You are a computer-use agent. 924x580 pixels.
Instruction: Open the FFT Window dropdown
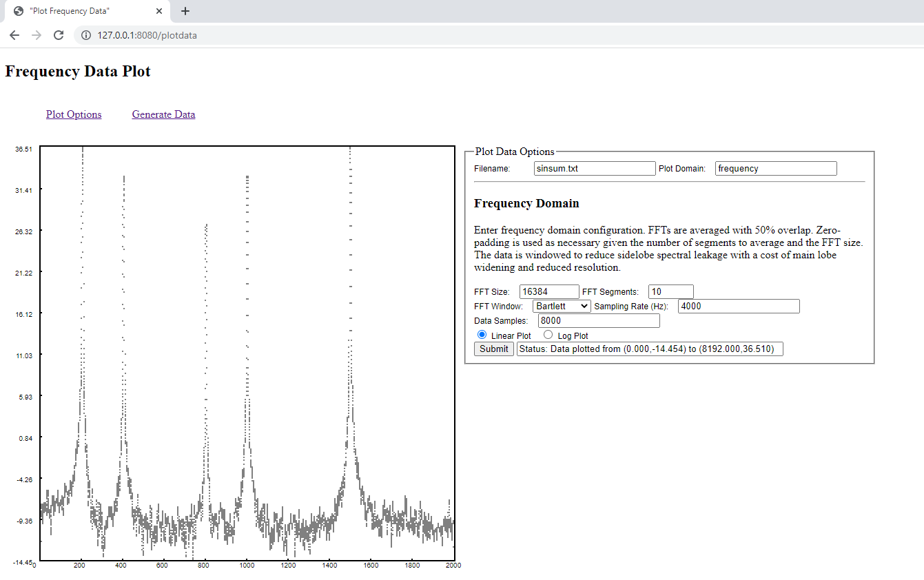point(562,306)
